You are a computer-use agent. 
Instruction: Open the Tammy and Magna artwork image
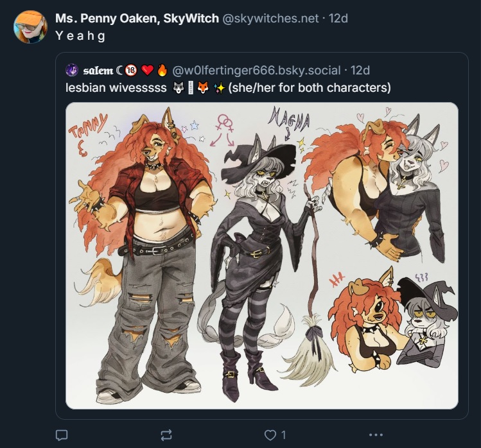262,255
